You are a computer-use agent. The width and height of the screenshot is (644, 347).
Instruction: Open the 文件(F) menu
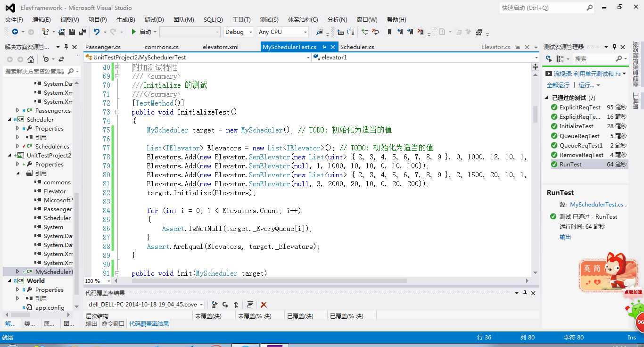click(14, 19)
